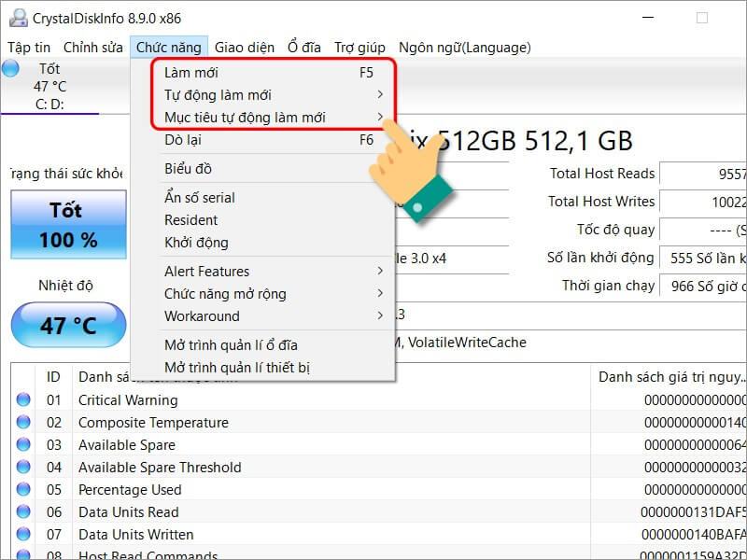Click the blue disk status orb beside Tốt
Viewport: 747px width, 560px height.
click(x=10, y=68)
